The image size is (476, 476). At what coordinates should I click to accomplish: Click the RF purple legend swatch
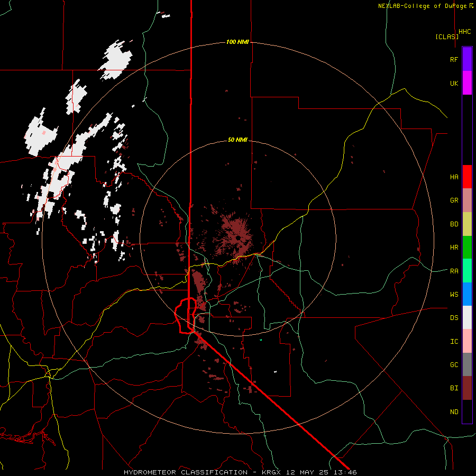click(467, 59)
